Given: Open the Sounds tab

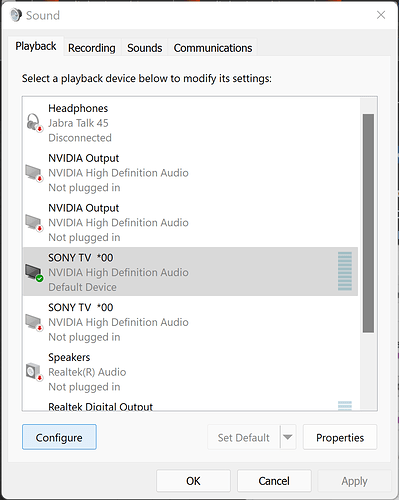Looking at the screenshot, I should pyautogui.click(x=145, y=48).
